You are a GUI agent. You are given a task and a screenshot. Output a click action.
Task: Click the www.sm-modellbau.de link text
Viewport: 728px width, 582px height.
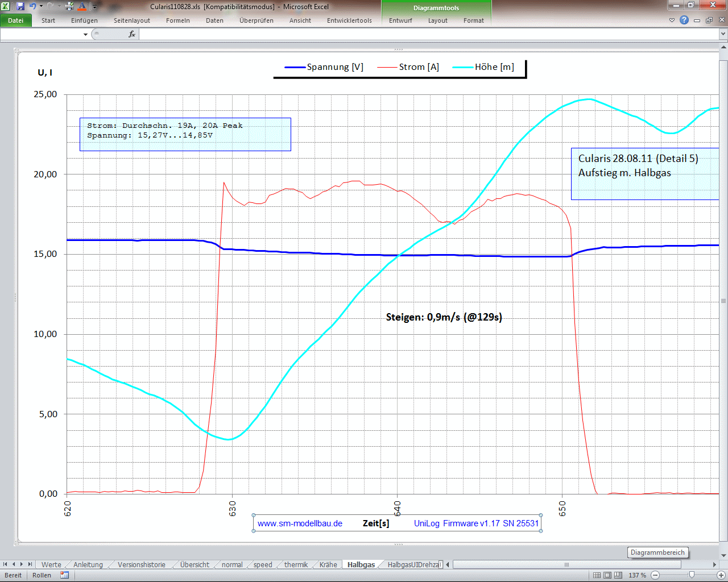(300, 523)
